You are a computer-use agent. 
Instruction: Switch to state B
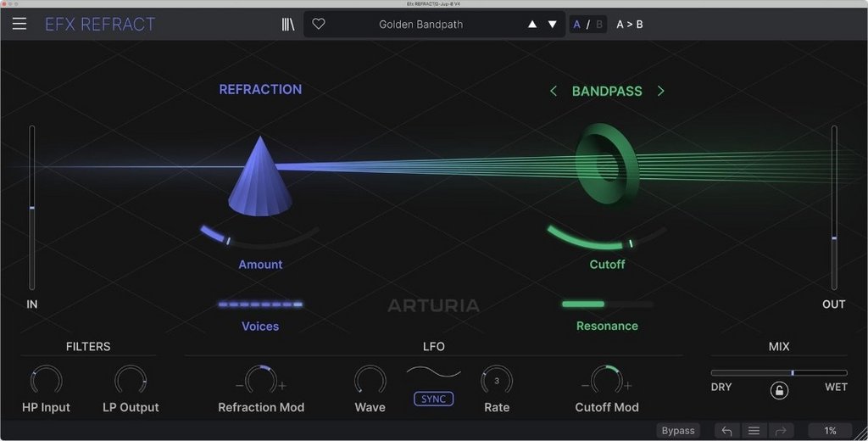coord(598,25)
